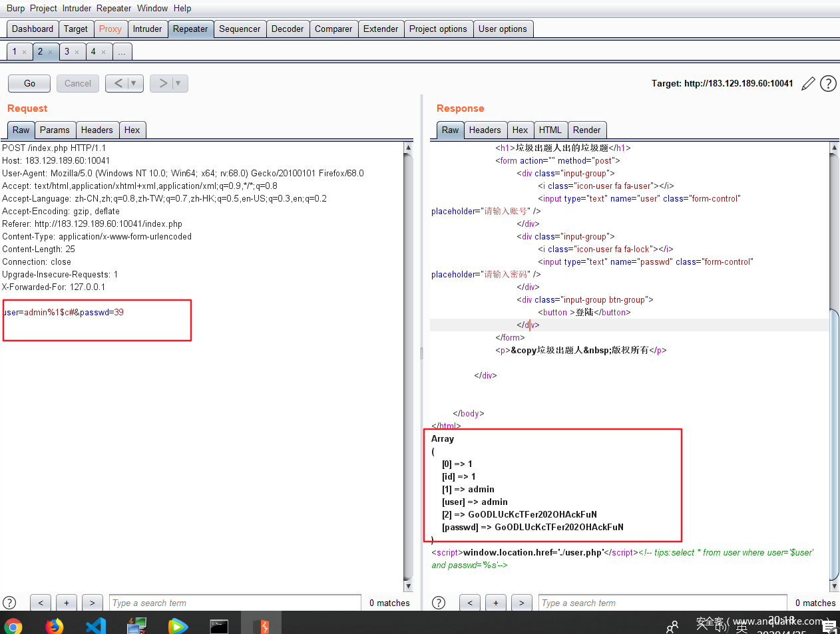Open Chrome from the taskbar
The width and height of the screenshot is (840, 634).
[x=13, y=626]
